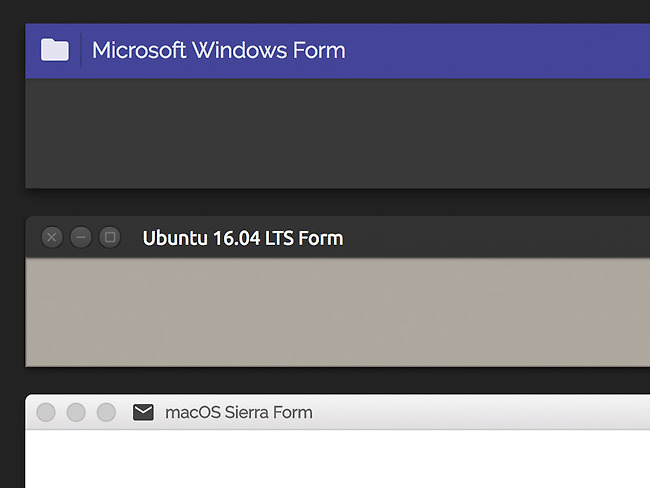Click empty purple title bar of Windows form
This screenshot has width=650, height=488.
tap(497, 51)
